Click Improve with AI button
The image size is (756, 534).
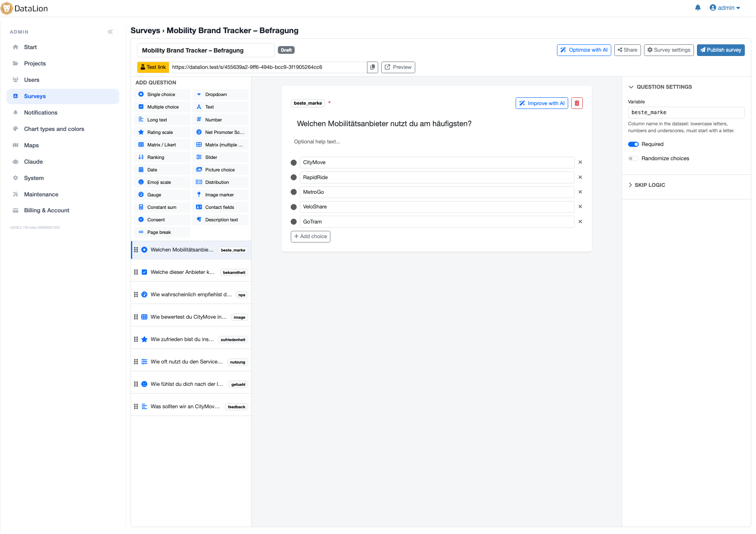tap(542, 103)
